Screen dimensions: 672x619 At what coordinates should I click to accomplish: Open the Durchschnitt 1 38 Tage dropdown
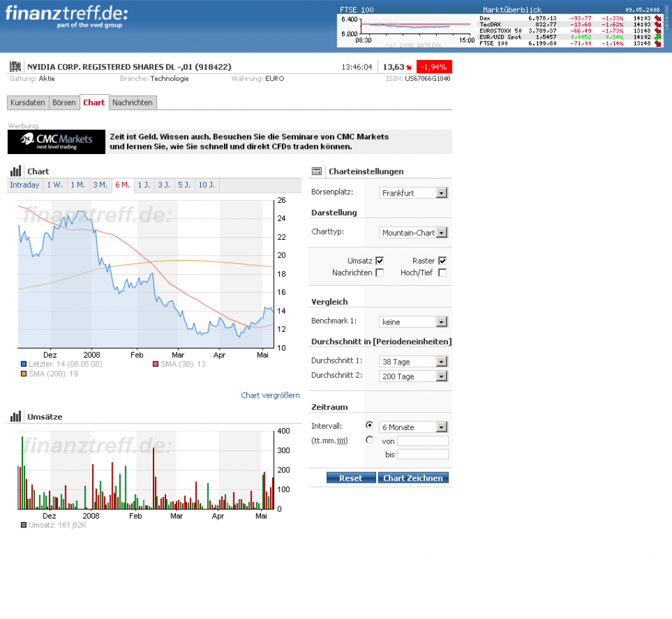(414, 362)
